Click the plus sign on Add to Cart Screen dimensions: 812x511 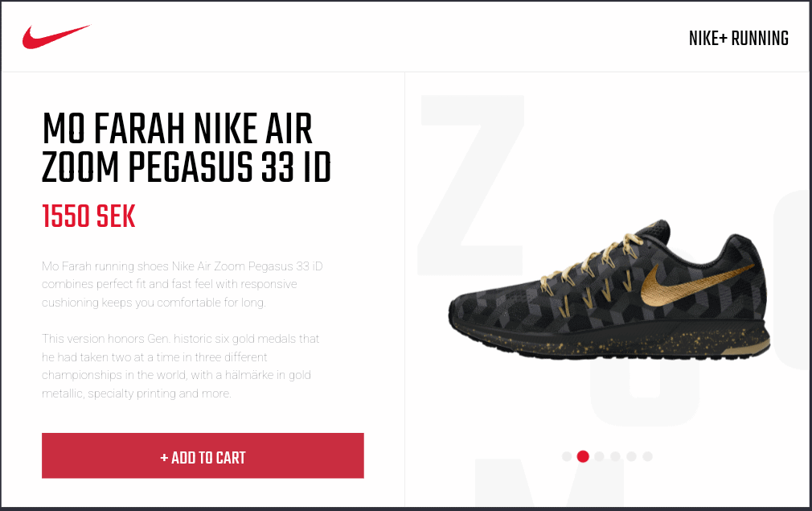click(164, 458)
